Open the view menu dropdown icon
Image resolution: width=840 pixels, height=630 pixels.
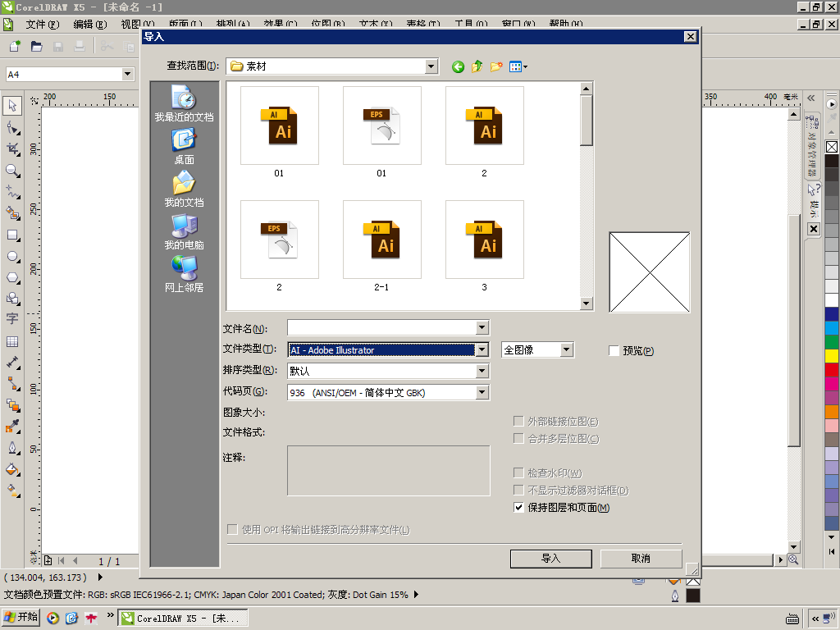click(518, 66)
